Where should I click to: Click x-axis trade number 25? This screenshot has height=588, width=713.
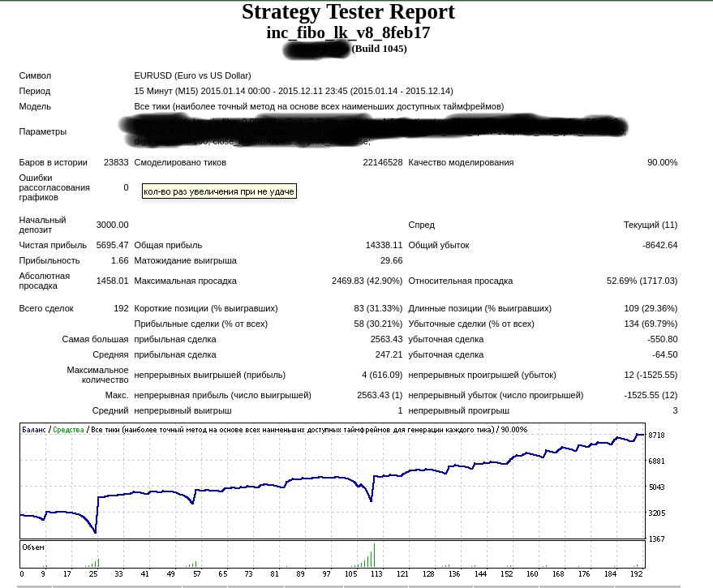[93, 574]
